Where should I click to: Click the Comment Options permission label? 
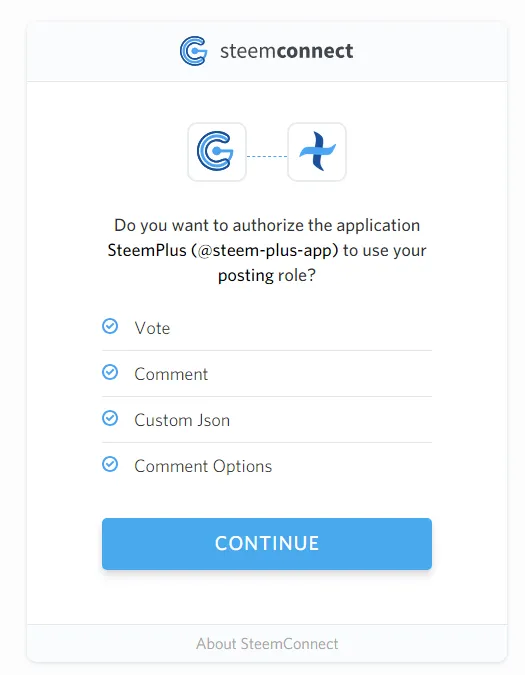coord(203,466)
